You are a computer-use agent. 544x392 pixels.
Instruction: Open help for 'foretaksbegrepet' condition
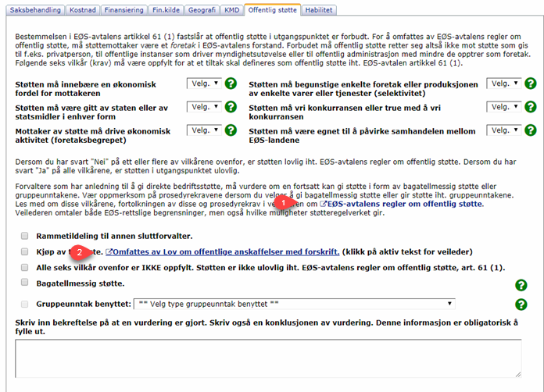pos(231,130)
